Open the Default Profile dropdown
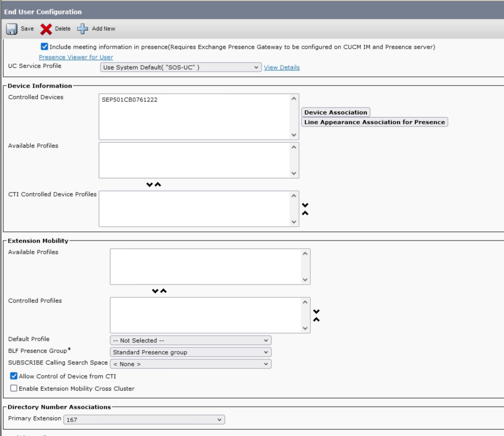 click(x=190, y=341)
